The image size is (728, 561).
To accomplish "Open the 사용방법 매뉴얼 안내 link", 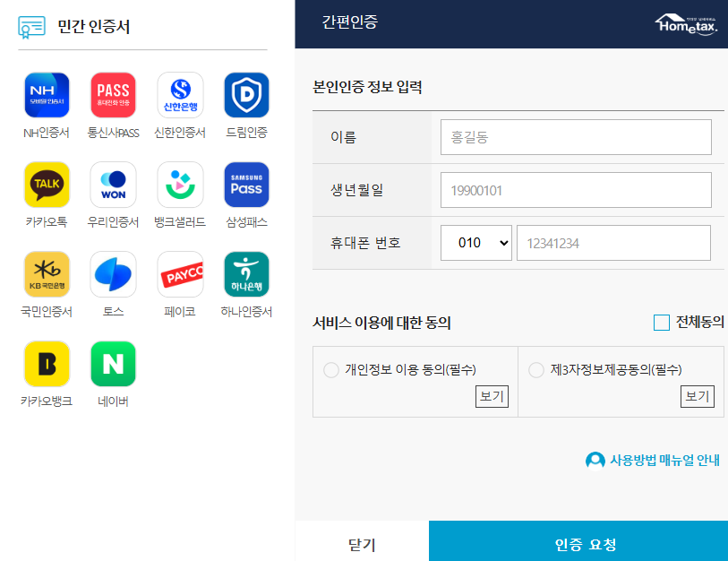I will (664, 460).
